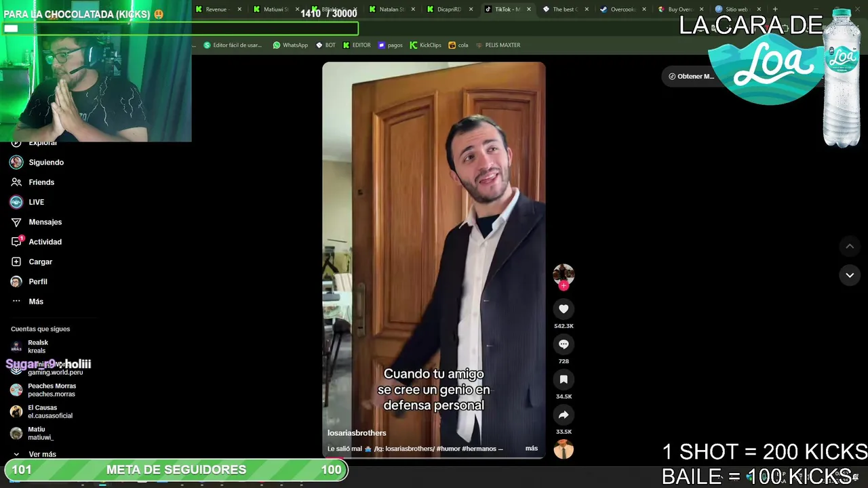Switch to the 'Buy Overc' browser tab
The width and height of the screenshot is (868, 488).
coord(679,9)
